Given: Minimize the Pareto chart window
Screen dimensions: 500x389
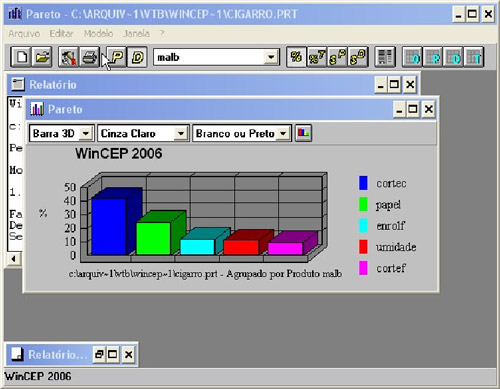Looking at the screenshot, I should [x=399, y=109].
